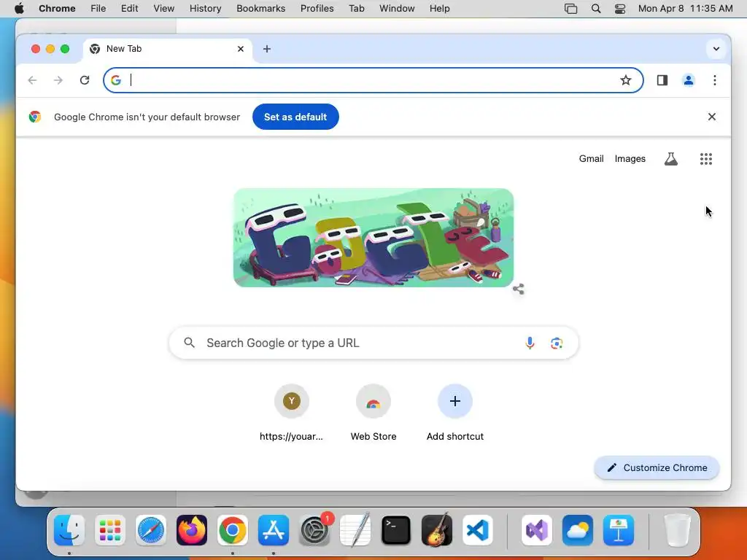Image resolution: width=747 pixels, height=560 pixels.
Task: Open Stage Manager windows icon in menu bar
Action: 570,9
